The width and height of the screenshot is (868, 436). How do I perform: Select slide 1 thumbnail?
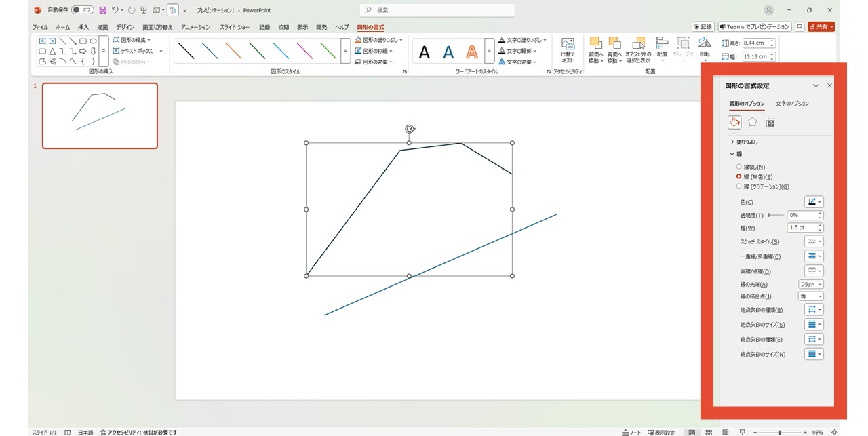point(100,116)
